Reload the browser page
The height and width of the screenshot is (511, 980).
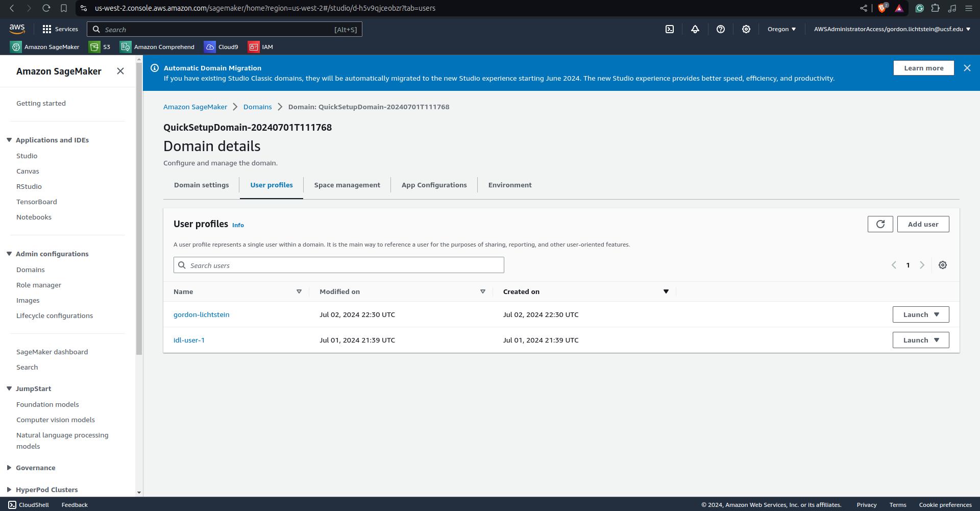(x=46, y=8)
